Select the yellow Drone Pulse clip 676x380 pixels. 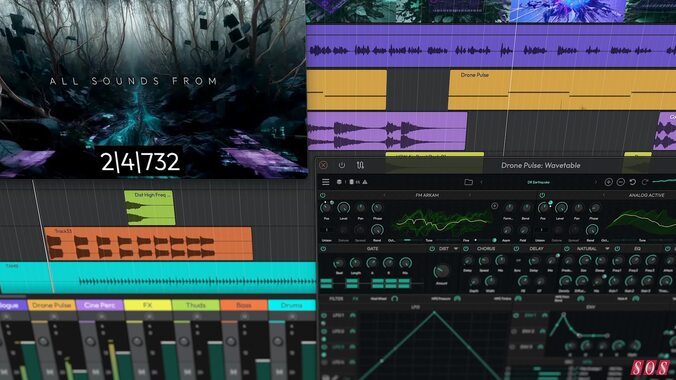pyautogui.click(x=562, y=90)
